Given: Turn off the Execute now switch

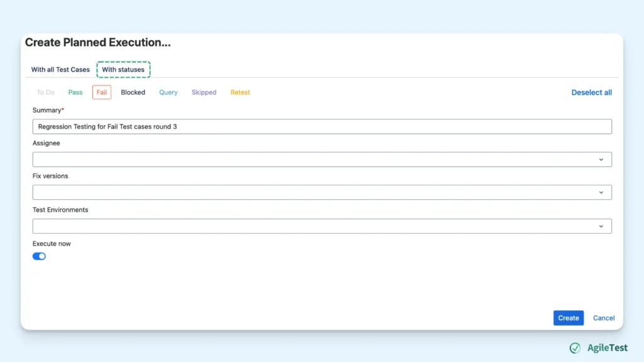Looking at the screenshot, I should coord(39,256).
